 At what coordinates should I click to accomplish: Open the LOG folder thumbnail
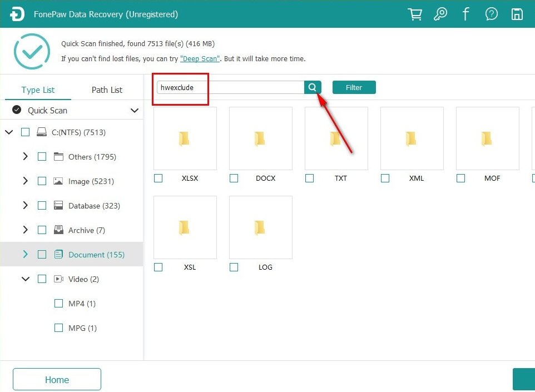[x=261, y=227]
